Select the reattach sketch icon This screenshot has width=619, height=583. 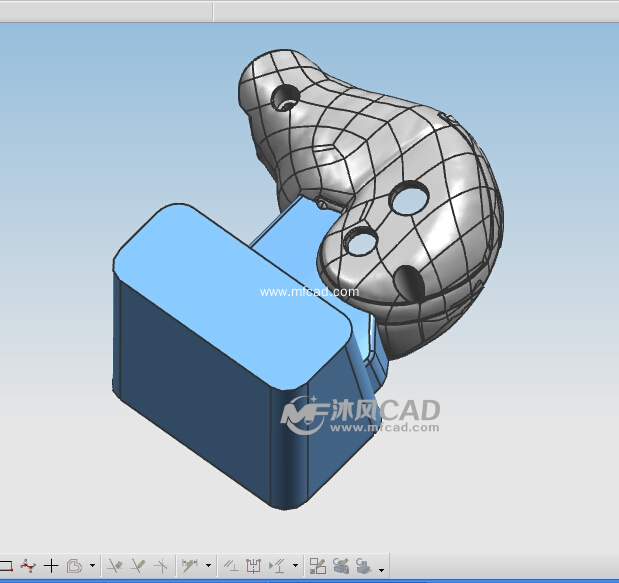pos(341,566)
